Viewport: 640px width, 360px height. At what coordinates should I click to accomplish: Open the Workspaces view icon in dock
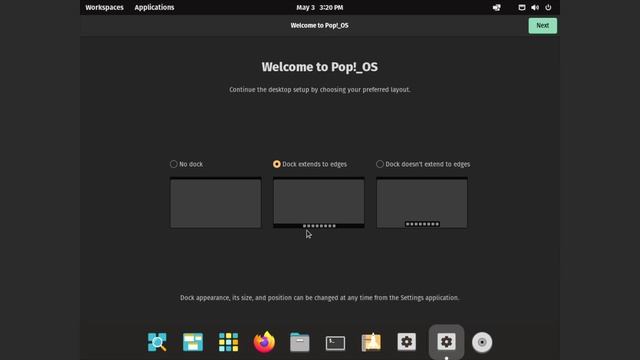[x=193, y=342]
